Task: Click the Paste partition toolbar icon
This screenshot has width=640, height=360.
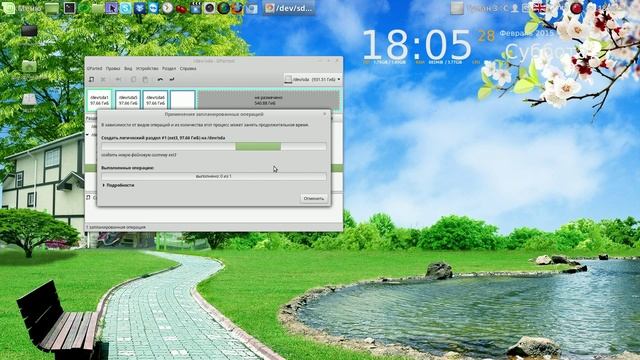Action: tap(145, 80)
